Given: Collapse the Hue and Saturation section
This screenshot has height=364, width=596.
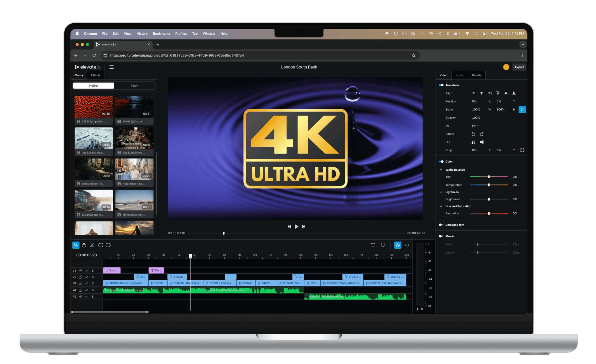Looking at the screenshot, I should coord(441,206).
